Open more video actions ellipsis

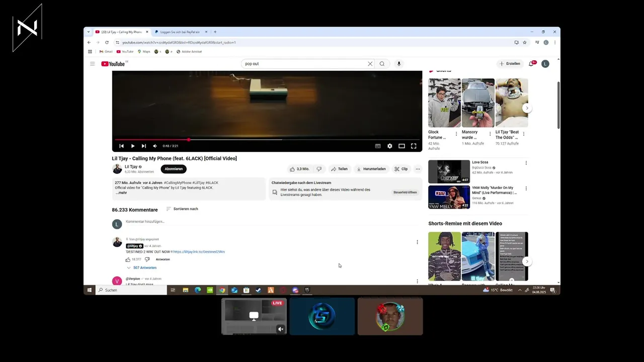tap(418, 169)
